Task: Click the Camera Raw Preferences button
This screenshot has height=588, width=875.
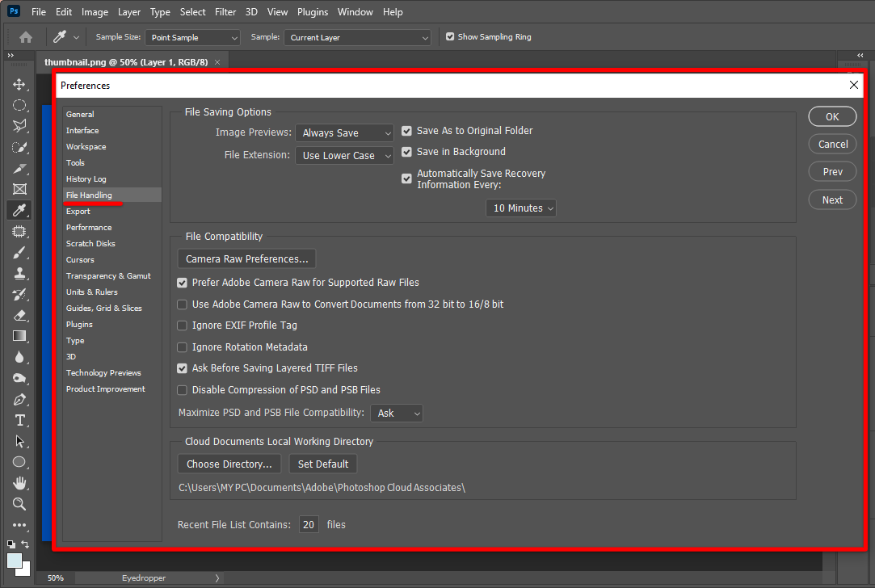Action: point(246,259)
